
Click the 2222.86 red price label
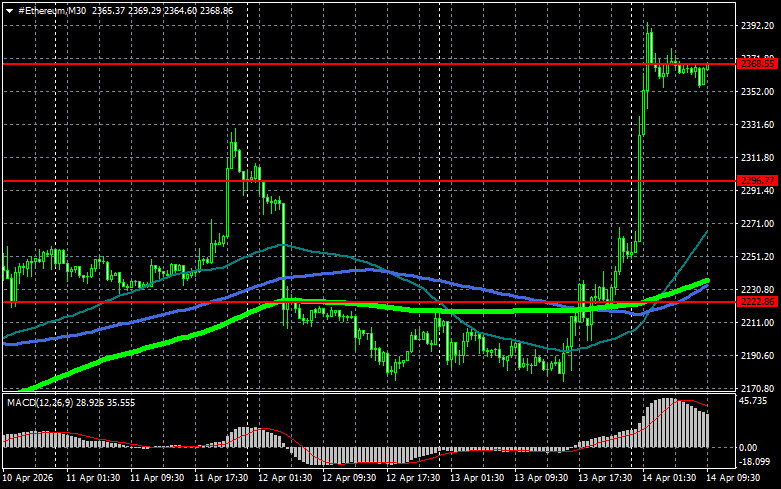(x=757, y=302)
